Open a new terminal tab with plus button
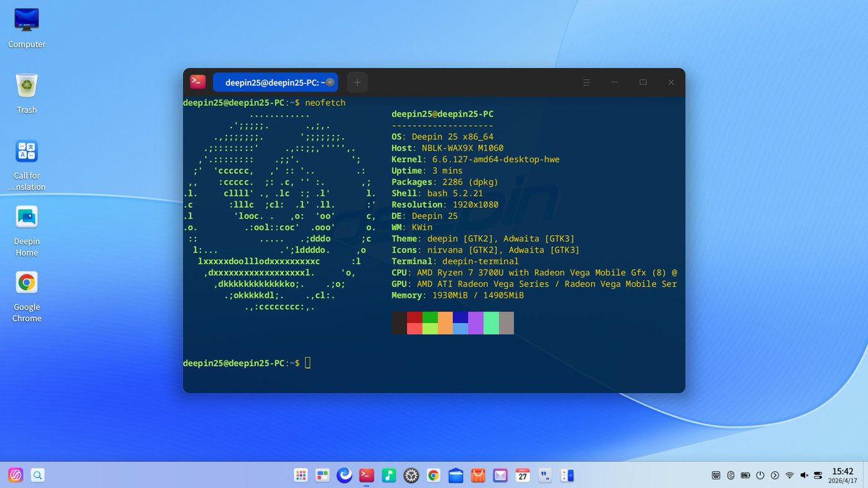The image size is (868, 488). coord(357,82)
